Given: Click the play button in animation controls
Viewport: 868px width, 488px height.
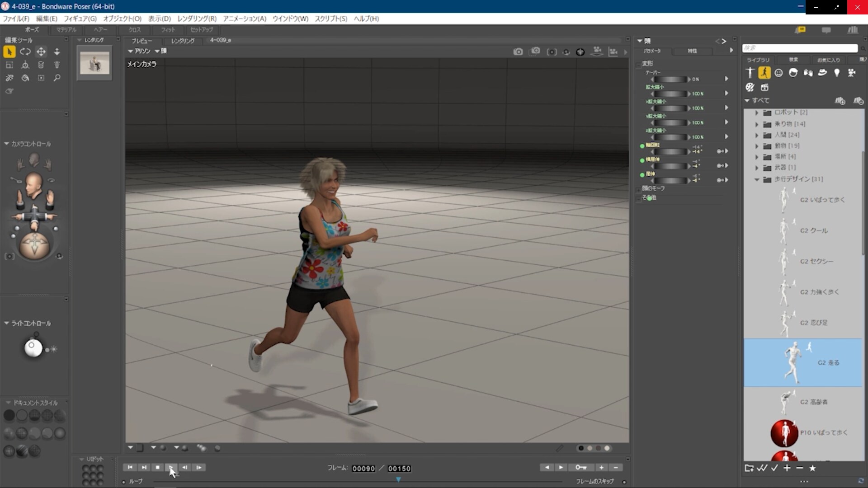Looking at the screenshot, I should pos(171,468).
